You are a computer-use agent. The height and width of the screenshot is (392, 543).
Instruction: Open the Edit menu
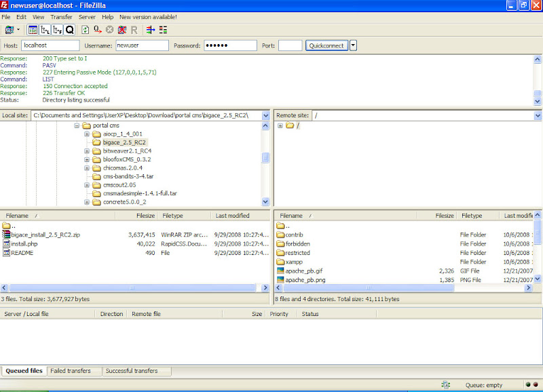(21, 17)
